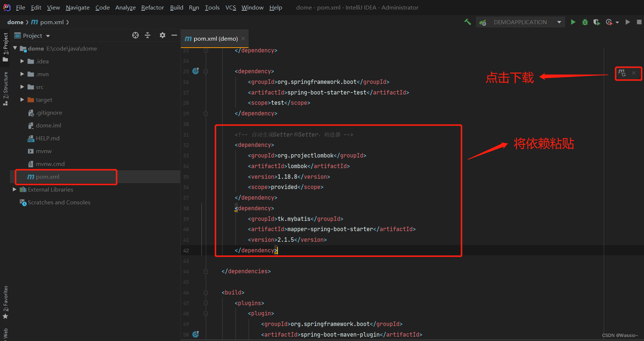This screenshot has width=644, height=341.
Task: Select .gitignore in project tree
Action: click(49, 112)
